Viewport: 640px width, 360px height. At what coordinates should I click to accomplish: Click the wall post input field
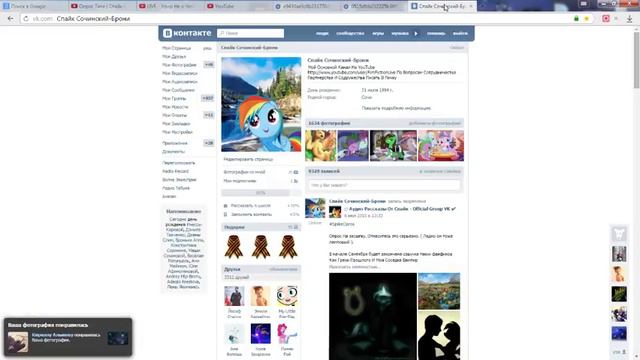pyautogui.click(x=384, y=185)
